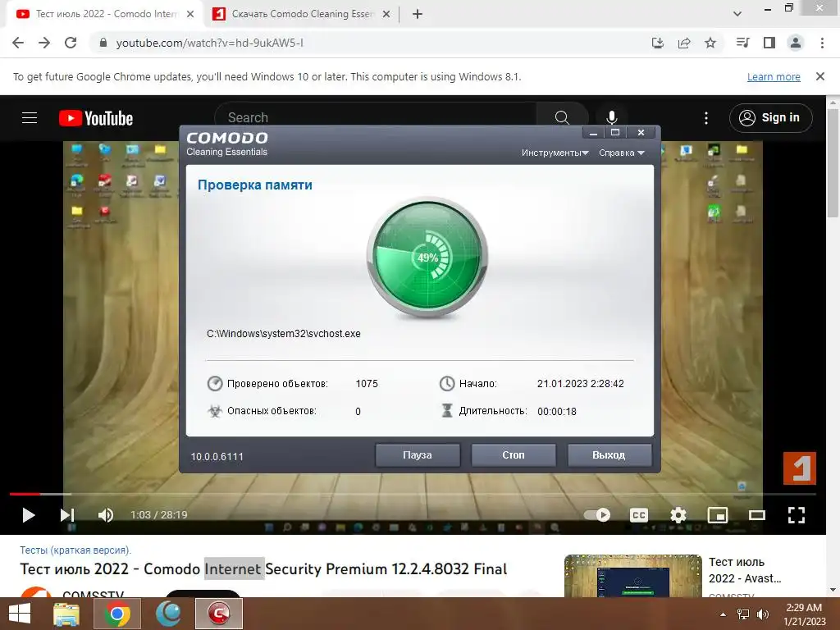
Task: Click Стоп button to stop scan
Action: coord(514,454)
